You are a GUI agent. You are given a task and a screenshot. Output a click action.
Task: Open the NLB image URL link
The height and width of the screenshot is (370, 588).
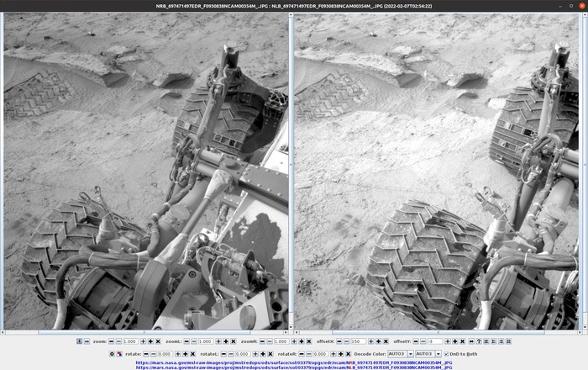[293, 367]
